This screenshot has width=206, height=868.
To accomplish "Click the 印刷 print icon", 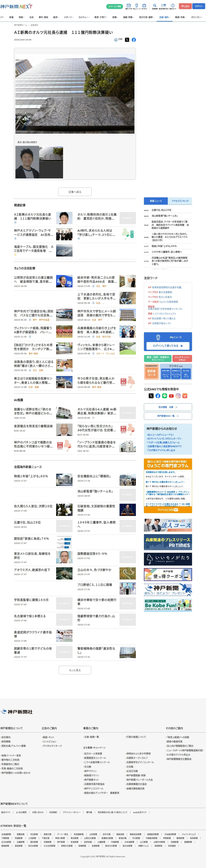I will pyautogui.click(x=118, y=39).
